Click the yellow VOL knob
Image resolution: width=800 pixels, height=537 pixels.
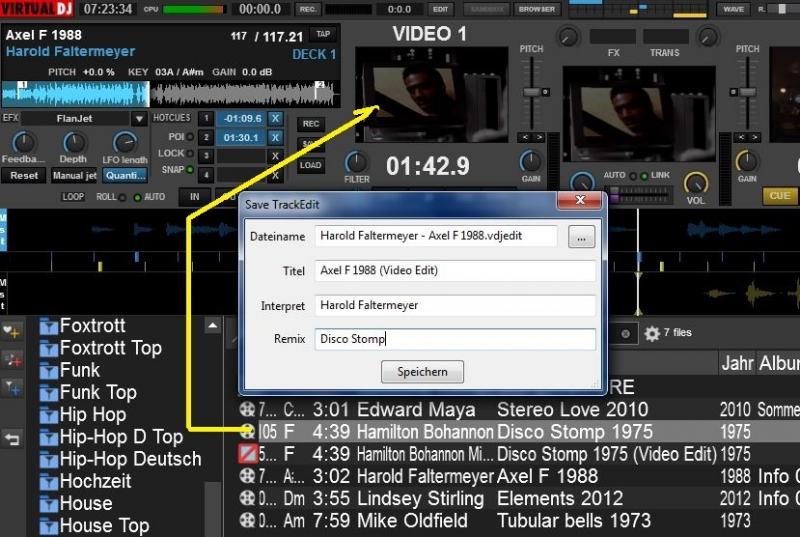coord(695,184)
